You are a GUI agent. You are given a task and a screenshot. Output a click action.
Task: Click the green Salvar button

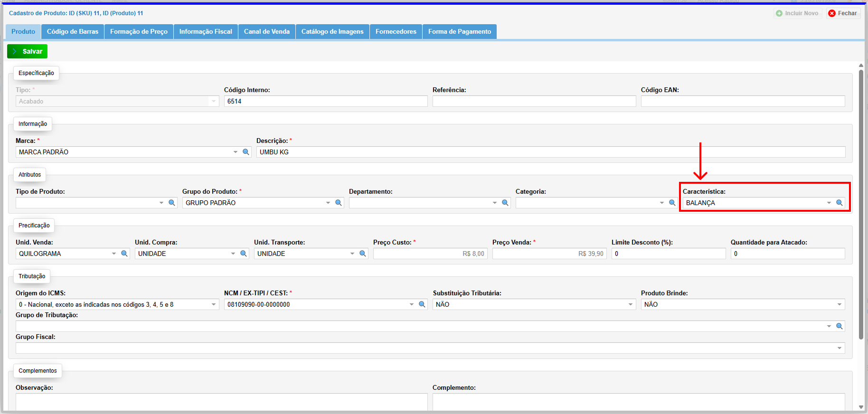(28, 51)
